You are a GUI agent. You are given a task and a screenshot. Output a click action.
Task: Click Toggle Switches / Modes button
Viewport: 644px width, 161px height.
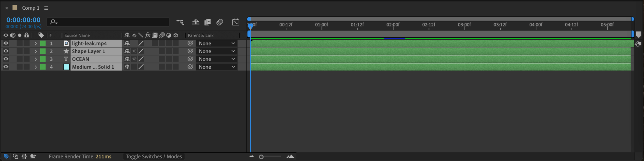click(x=154, y=156)
